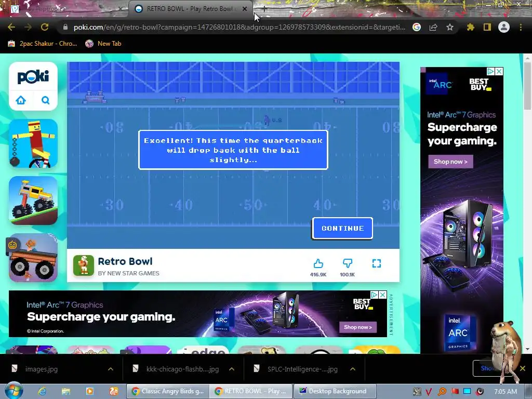This screenshot has width=532, height=399.
Task: Open the Retro Bowl game icon thumbnail
Action: coord(84,265)
